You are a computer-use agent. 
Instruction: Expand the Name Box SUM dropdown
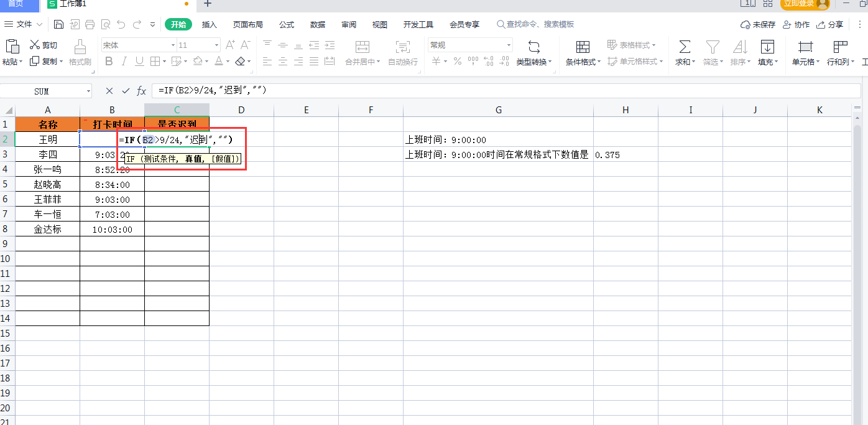pyautogui.click(x=88, y=91)
